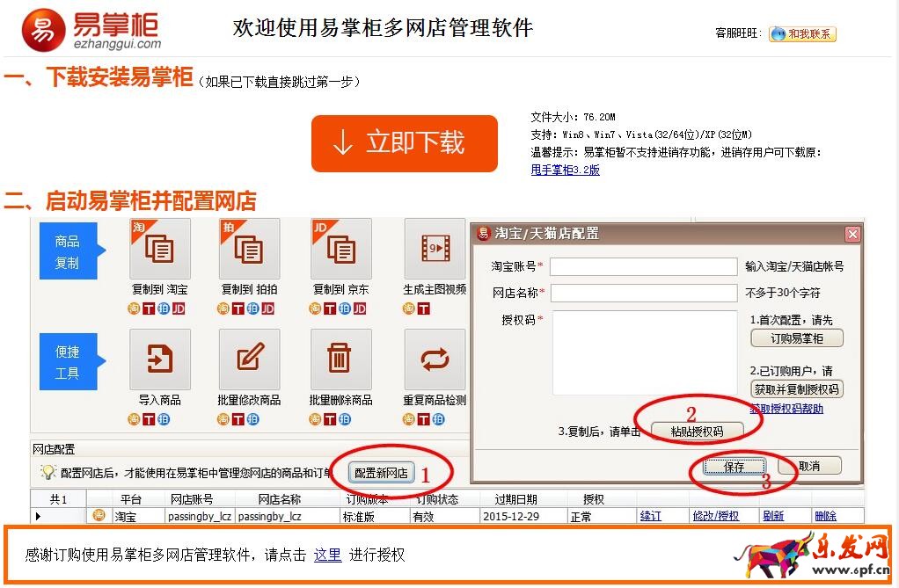The height and width of the screenshot is (588, 899).
Task: Click the 和我联系 customer service button
Action: [x=802, y=33]
